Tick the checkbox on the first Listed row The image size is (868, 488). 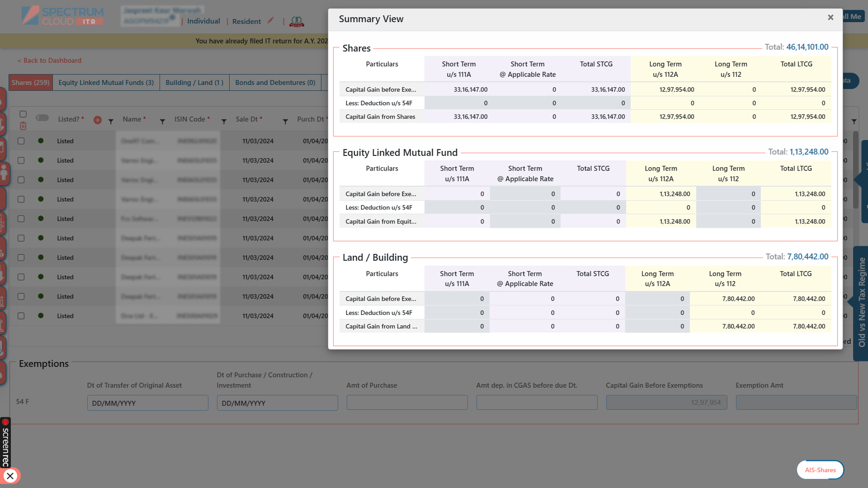[21, 141]
